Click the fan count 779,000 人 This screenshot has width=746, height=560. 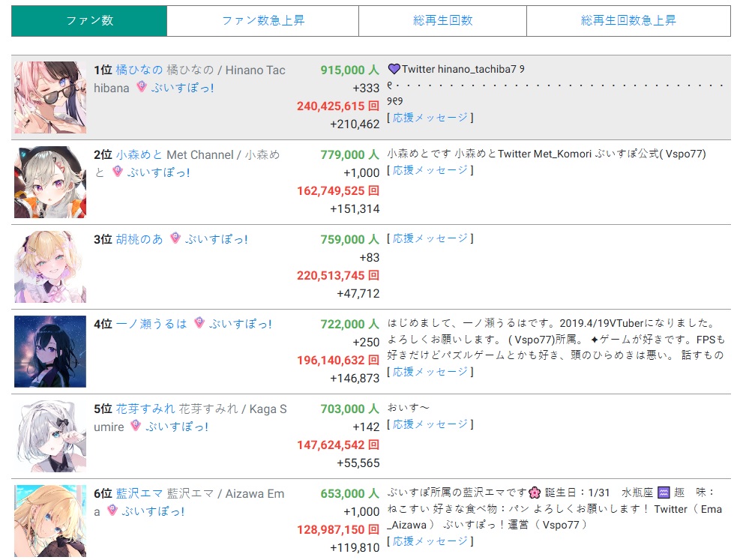[x=349, y=154]
